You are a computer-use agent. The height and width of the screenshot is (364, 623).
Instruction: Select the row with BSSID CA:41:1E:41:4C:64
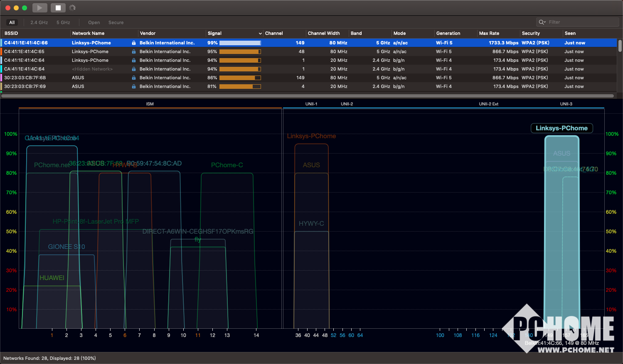(x=309, y=69)
